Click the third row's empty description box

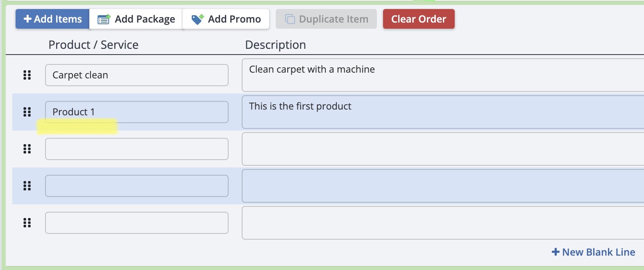click(442, 149)
